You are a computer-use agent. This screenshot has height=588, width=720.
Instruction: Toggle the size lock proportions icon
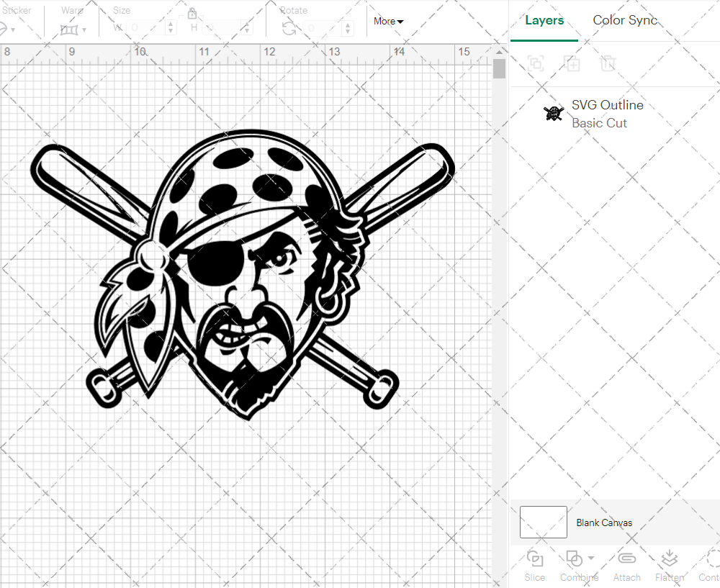pyautogui.click(x=192, y=14)
